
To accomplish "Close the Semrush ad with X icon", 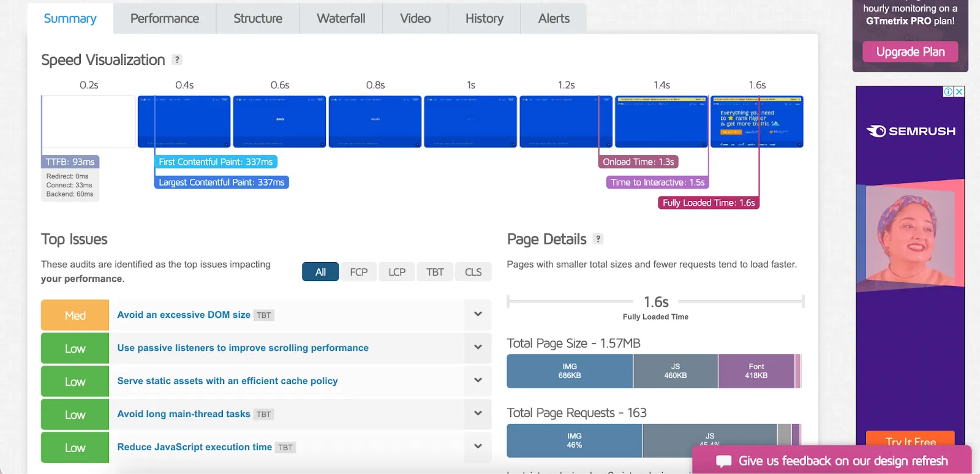I will point(959,92).
